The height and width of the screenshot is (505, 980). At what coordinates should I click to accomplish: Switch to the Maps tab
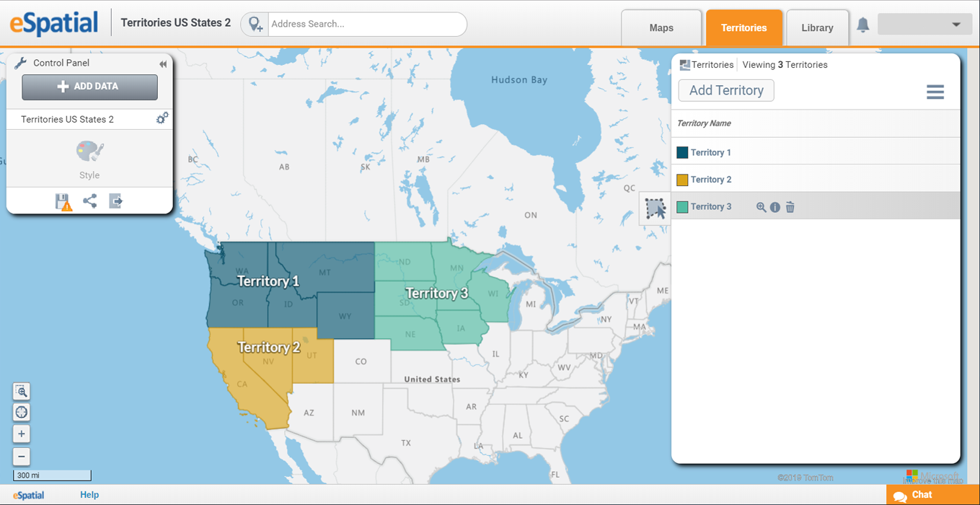[661, 28]
